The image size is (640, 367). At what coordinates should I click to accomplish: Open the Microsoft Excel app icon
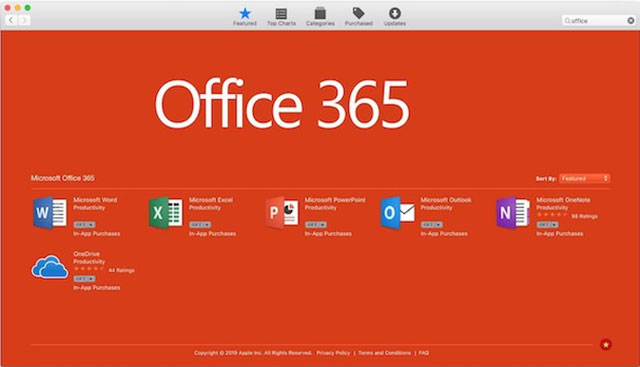[x=166, y=213]
